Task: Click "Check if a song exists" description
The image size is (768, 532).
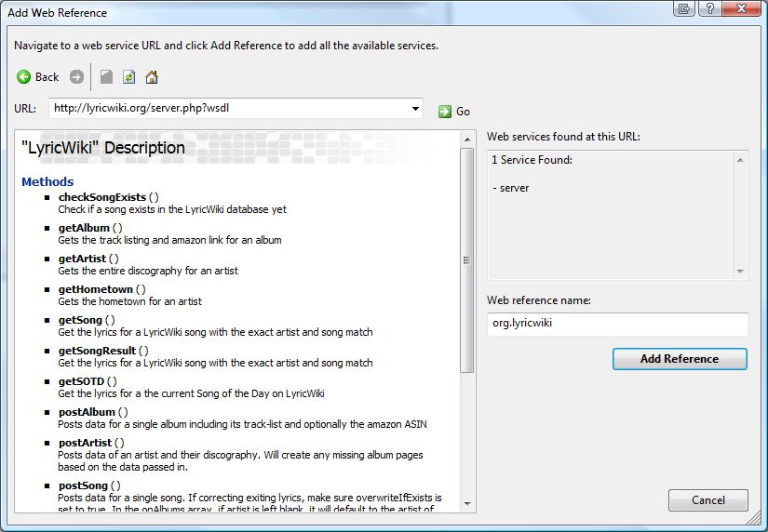Action: [x=172, y=209]
